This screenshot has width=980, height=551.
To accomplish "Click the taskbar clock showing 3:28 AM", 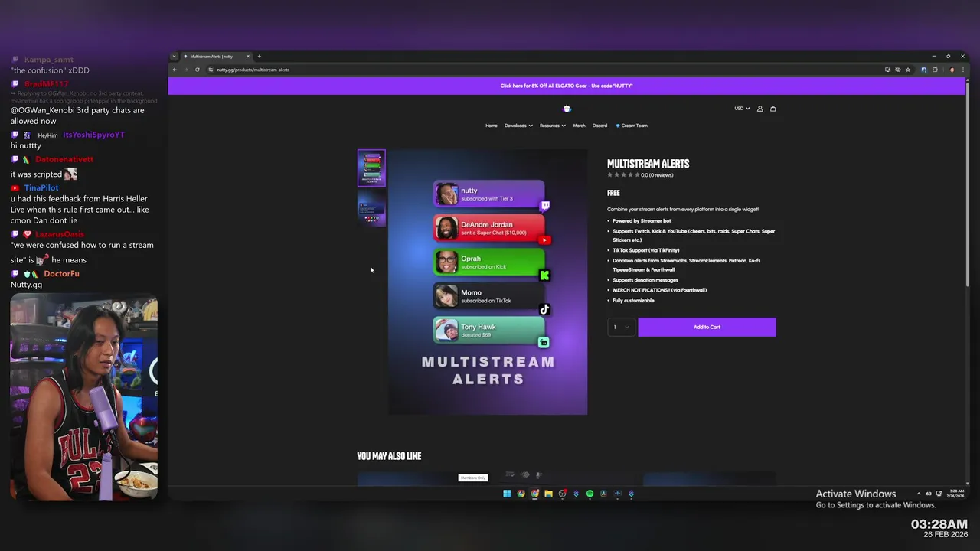I will click(x=957, y=493).
